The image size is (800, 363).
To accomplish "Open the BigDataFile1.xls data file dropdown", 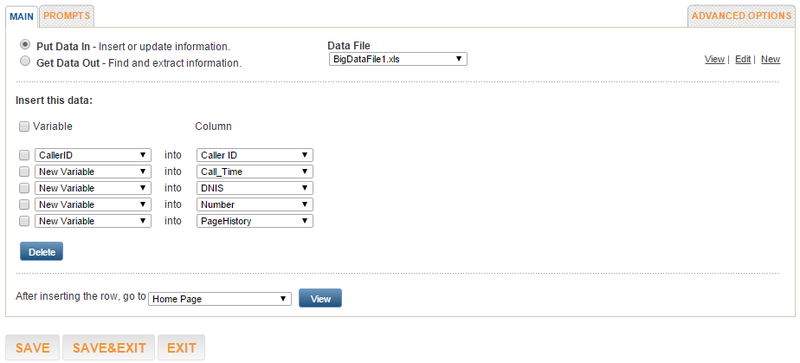I will click(x=398, y=59).
